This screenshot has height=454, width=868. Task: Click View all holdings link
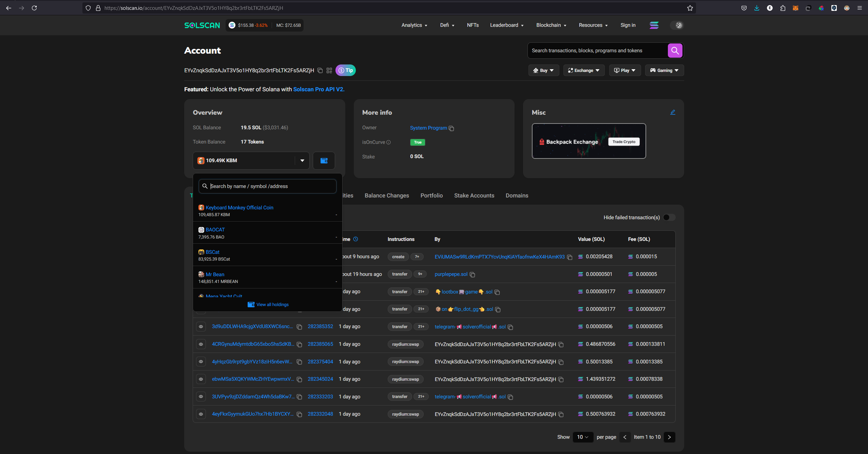268,304
